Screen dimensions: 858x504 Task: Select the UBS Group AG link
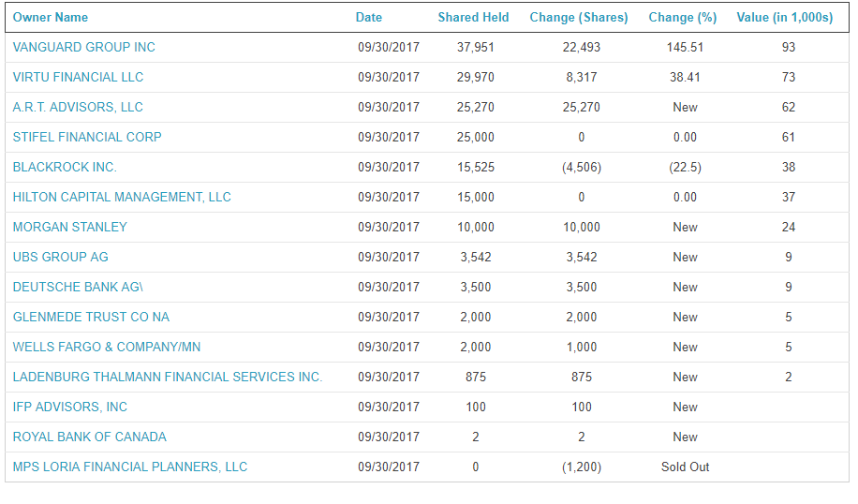61,257
